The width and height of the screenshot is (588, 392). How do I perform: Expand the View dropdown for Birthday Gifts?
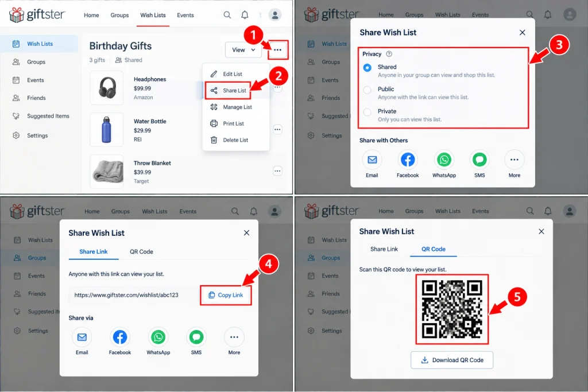pos(243,50)
